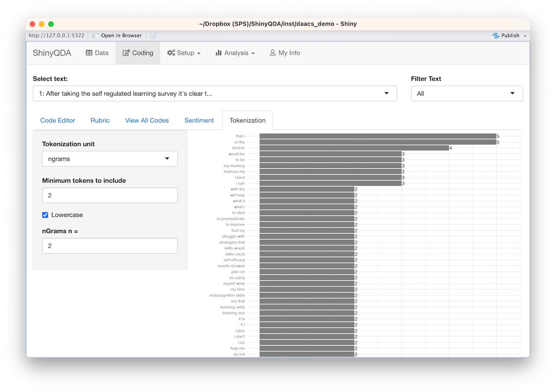
Task: Select the Tokenization tab
Action: 247,120
